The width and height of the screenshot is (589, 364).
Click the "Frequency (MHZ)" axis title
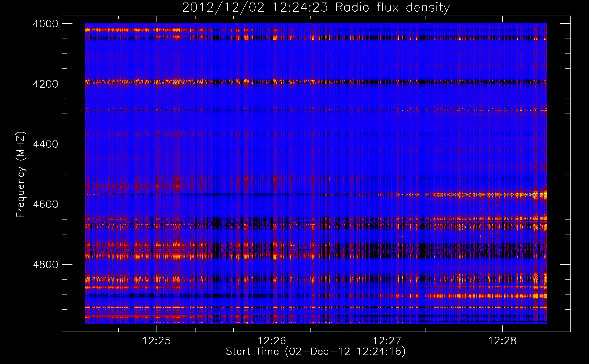[21, 174]
